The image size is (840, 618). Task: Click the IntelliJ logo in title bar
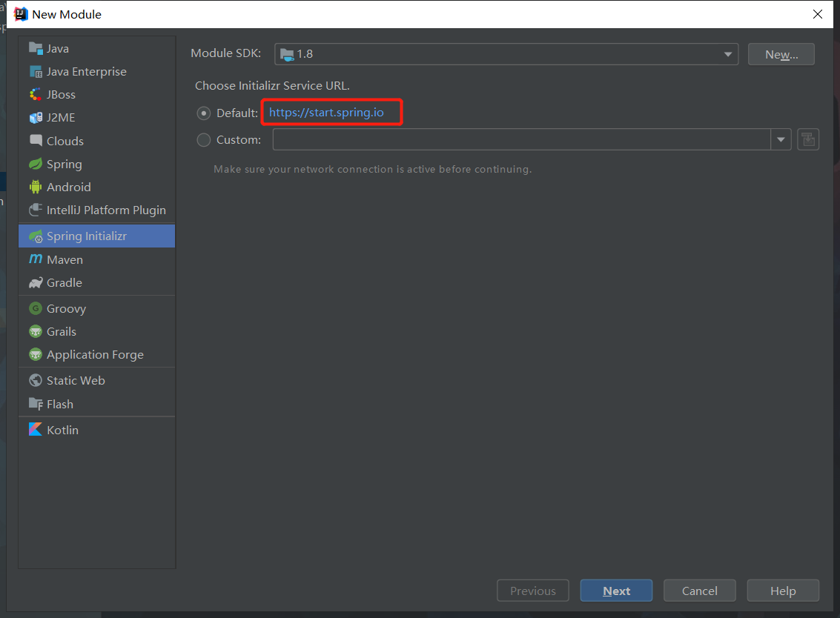pos(21,14)
